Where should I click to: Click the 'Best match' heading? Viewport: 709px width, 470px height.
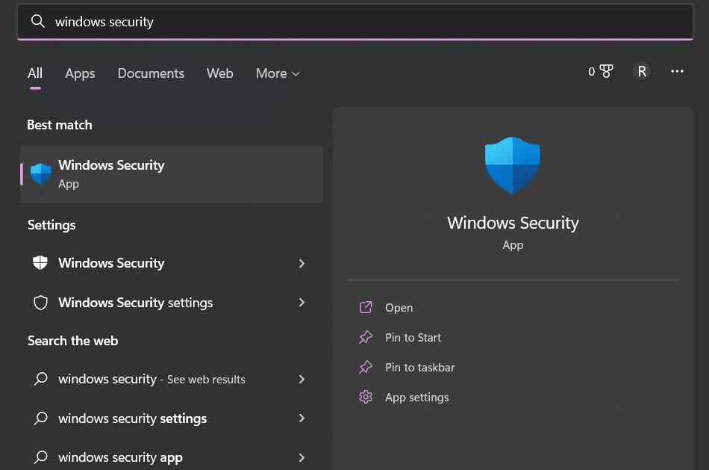(x=60, y=125)
